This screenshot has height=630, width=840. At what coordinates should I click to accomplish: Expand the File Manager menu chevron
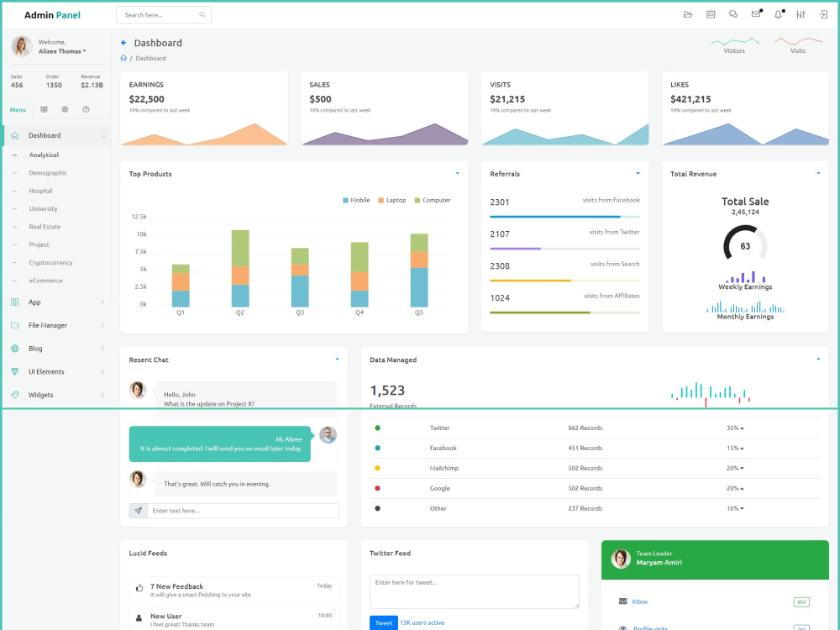click(102, 325)
